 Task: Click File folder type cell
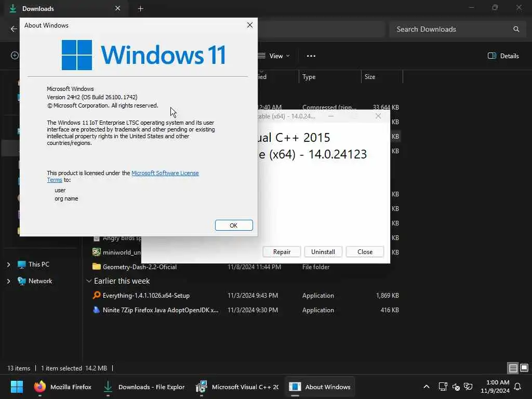[316, 267]
